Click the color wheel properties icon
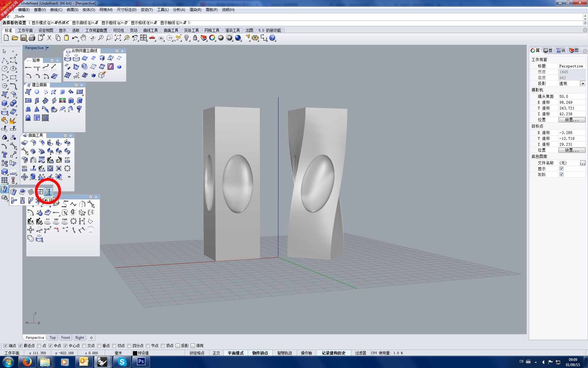 (212, 38)
